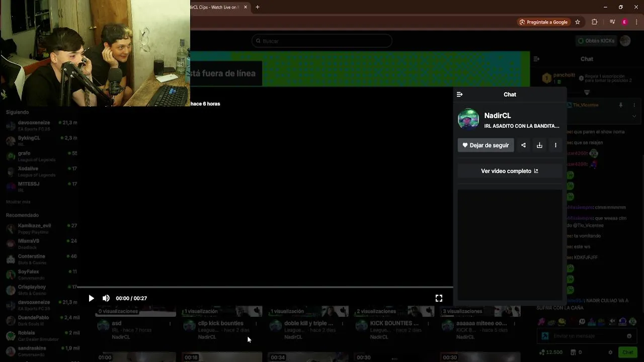Image resolution: width=644 pixels, height=362 pixels.
Task: Open NadirCL avatar in clip panel
Action: (x=468, y=120)
